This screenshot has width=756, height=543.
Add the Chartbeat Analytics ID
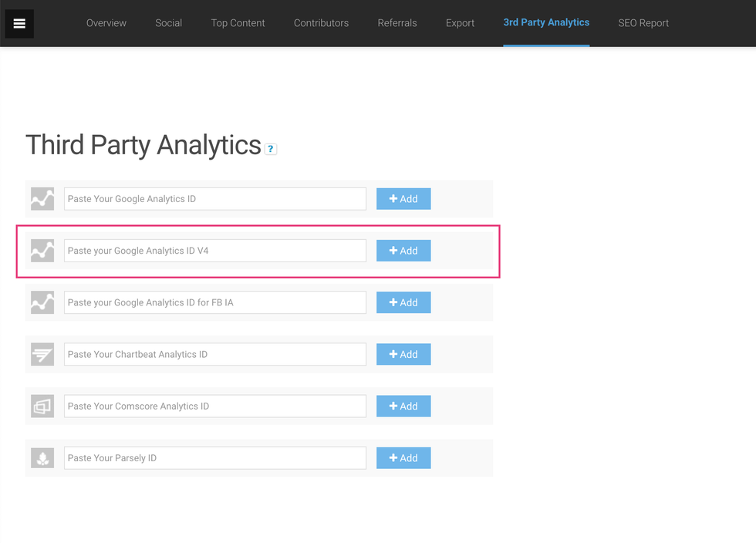tap(403, 354)
